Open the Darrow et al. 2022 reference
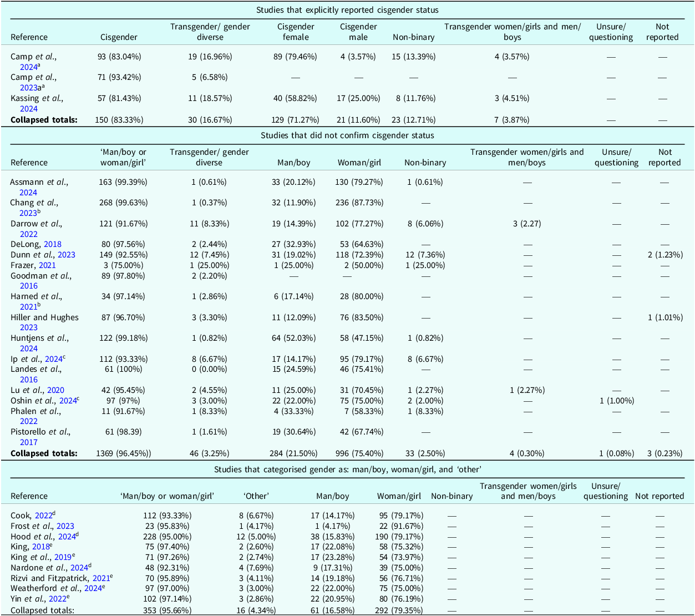 (29, 234)
